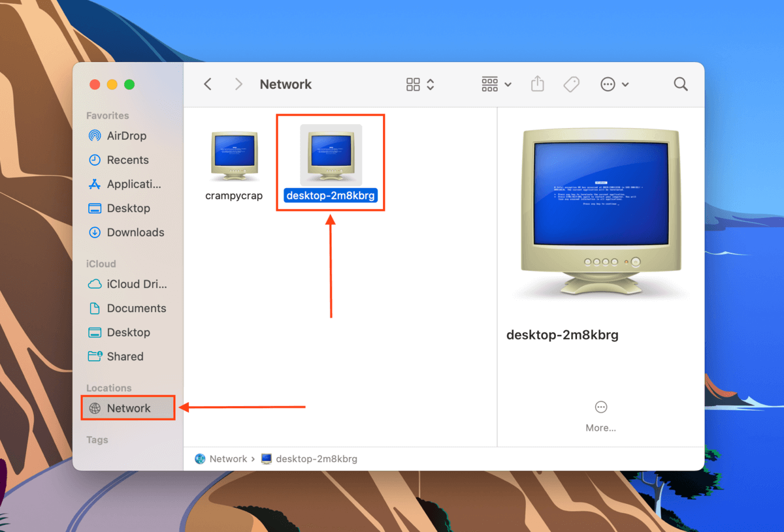Viewport: 784px width, 532px height.
Task: Select the desktop-2m8kbrg computer icon
Action: point(331,155)
